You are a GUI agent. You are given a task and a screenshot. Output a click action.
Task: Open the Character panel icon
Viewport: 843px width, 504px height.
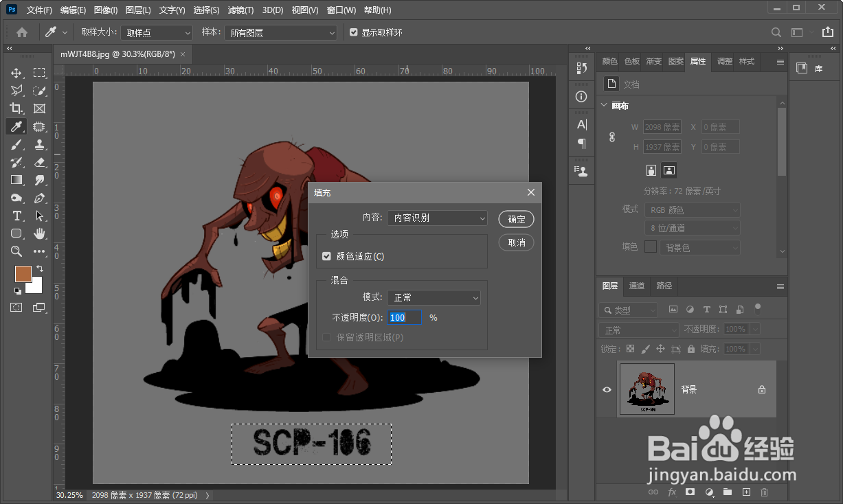pos(582,124)
